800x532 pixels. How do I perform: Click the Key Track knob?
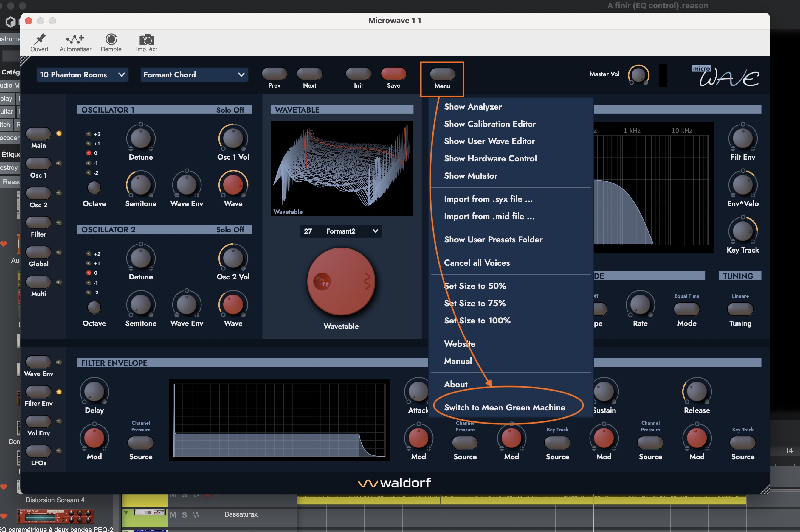click(743, 231)
